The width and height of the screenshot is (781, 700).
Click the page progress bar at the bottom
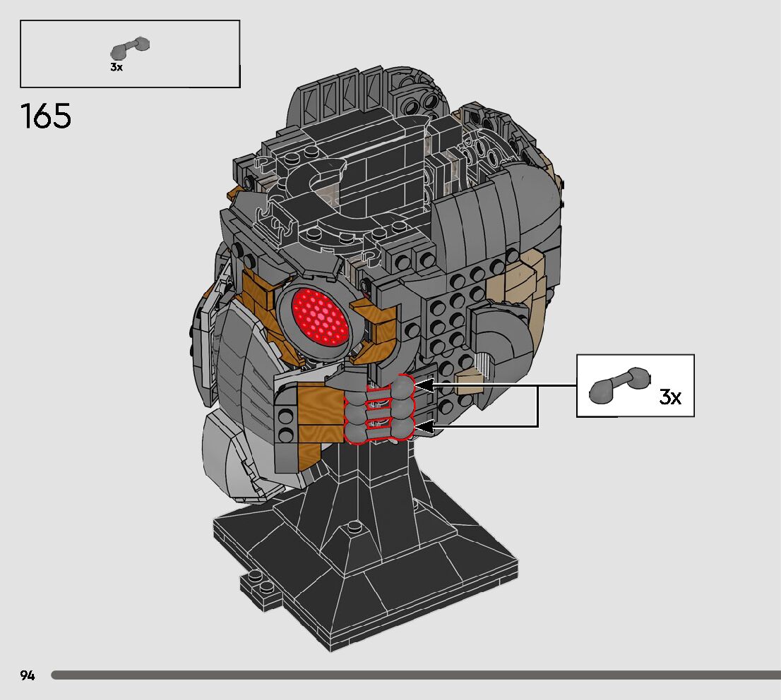coord(415,675)
